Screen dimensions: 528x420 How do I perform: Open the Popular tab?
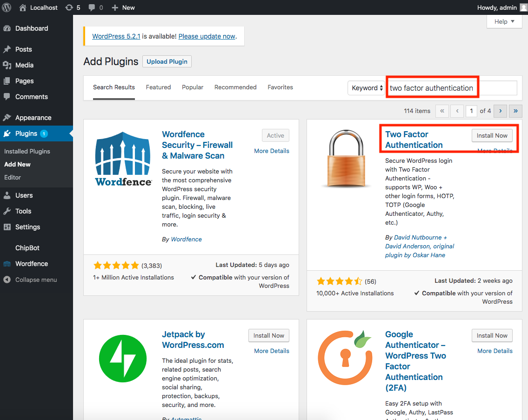(192, 87)
